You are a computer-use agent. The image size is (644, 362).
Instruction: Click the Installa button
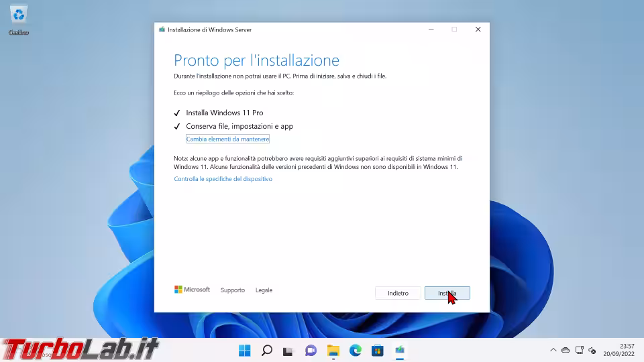447,293
